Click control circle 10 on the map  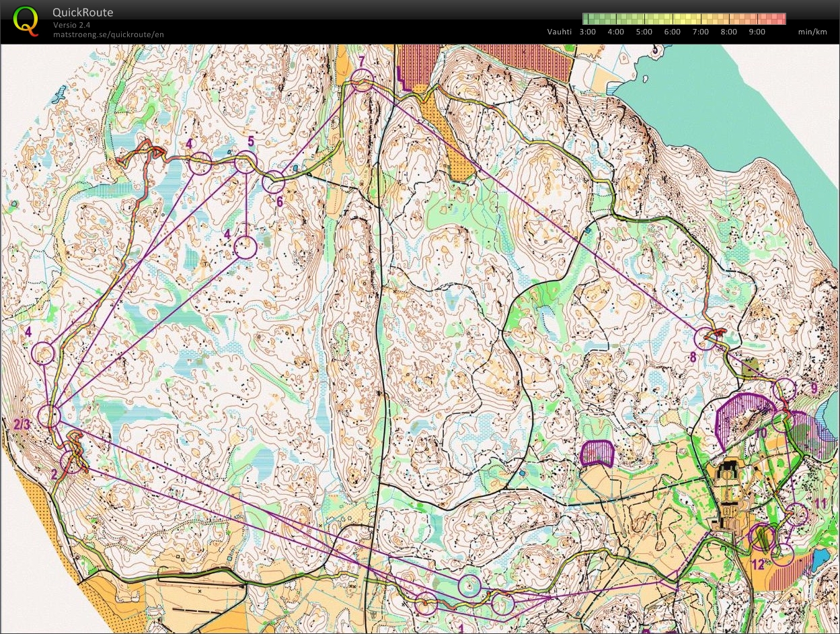click(x=781, y=423)
